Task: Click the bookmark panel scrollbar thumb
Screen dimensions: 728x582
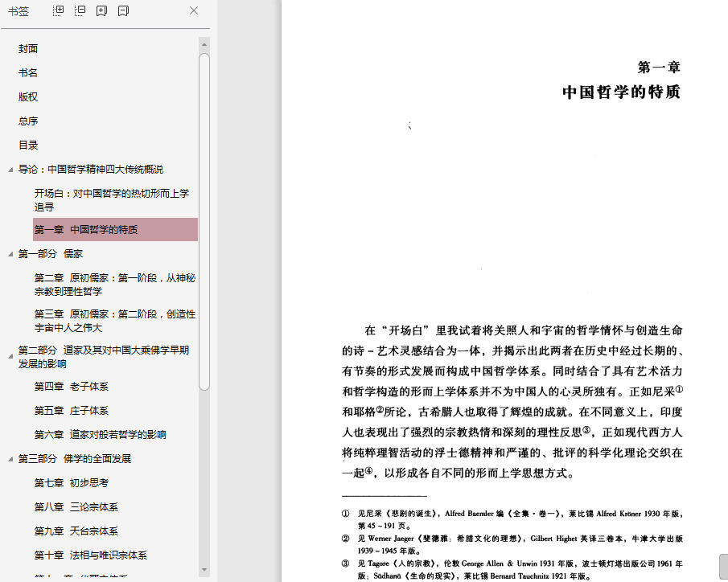Action: 204,222
